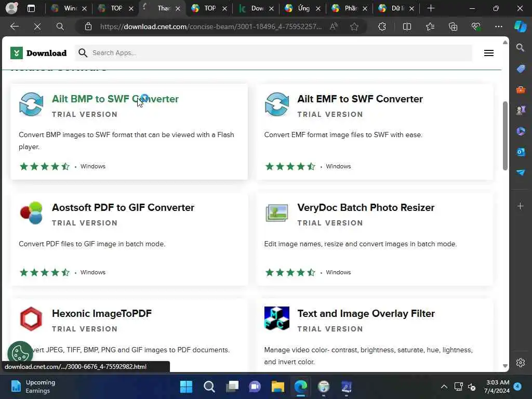Open File Explorer from taskbar
The width and height of the screenshot is (532, 399).
[x=277, y=387]
